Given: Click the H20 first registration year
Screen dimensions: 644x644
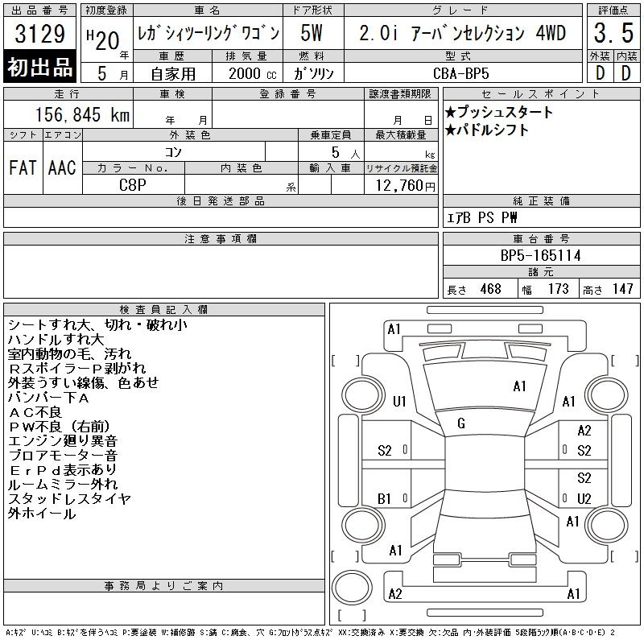Looking at the screenshot, I should (103, 39).
